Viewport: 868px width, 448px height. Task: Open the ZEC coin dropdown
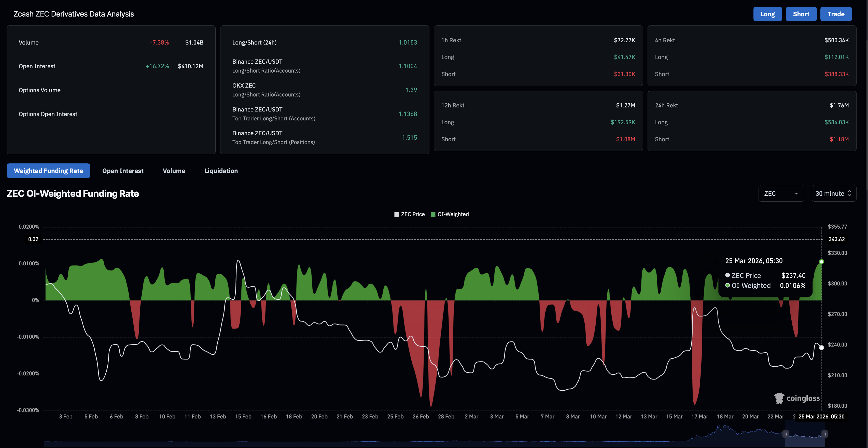tap(780, 193)
